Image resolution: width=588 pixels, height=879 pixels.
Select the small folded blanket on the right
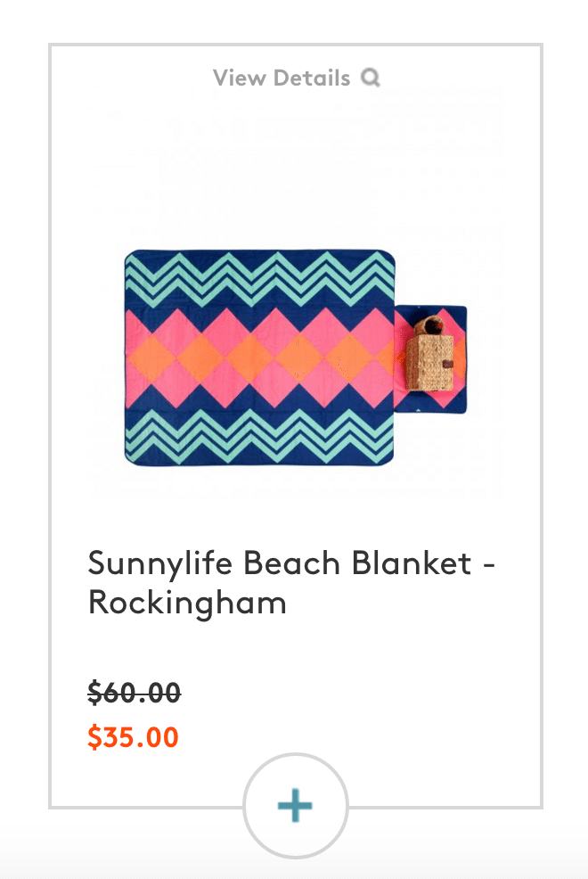430,357
